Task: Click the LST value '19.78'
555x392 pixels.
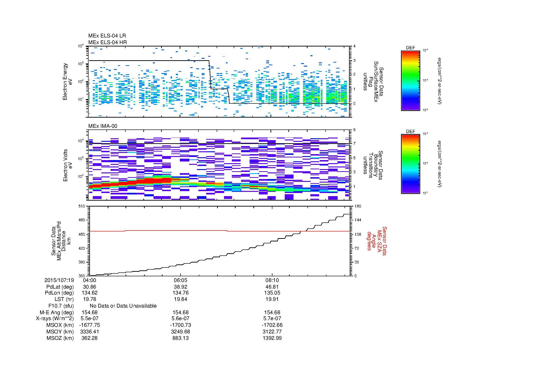Action: 89,300
